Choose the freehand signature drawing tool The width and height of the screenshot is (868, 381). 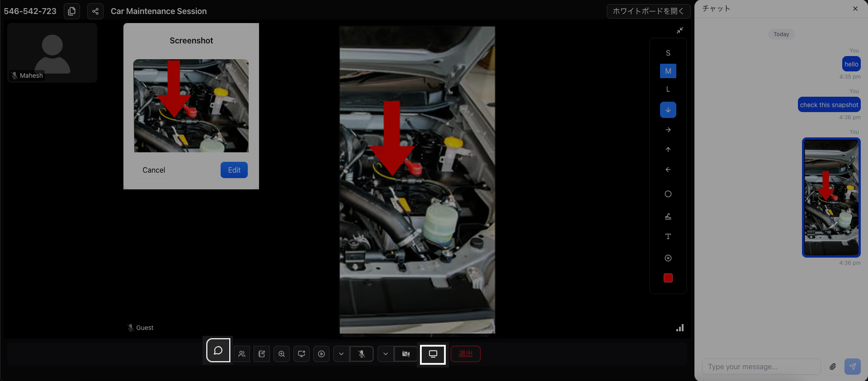(x=668, y=216)
